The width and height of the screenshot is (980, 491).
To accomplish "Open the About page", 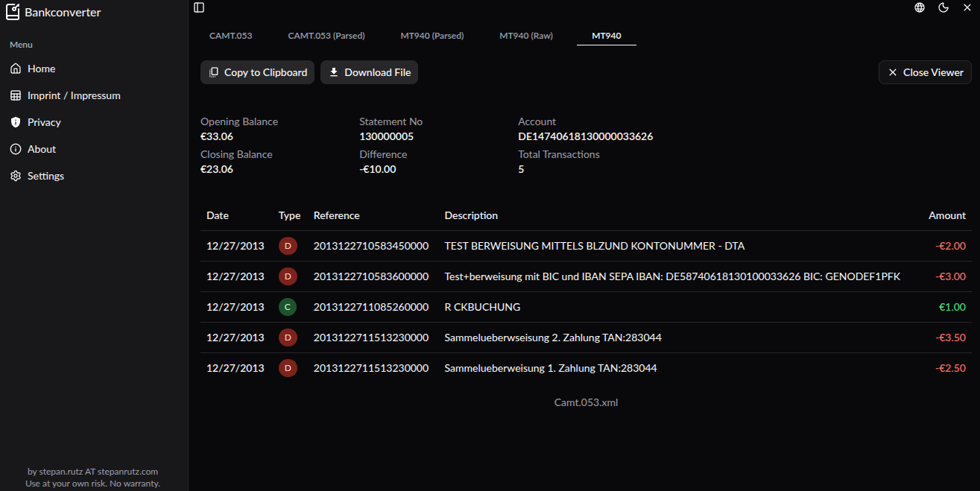I will click(42, 149).
